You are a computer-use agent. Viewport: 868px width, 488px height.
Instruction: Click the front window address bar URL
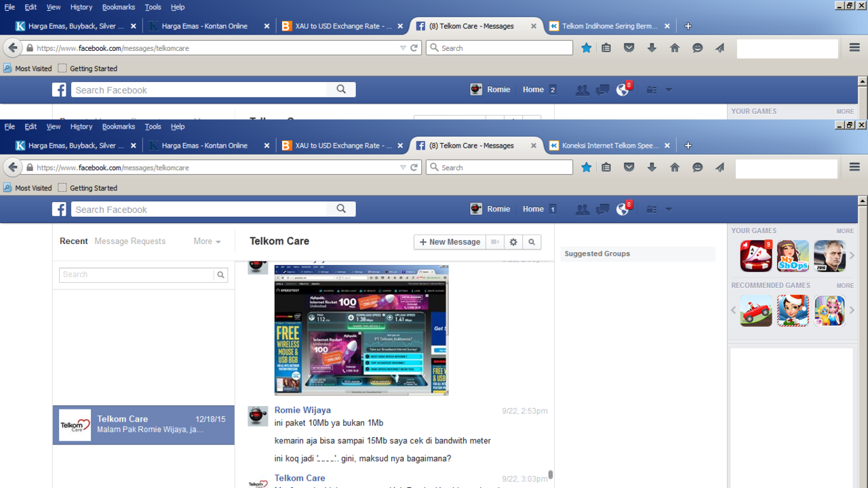(x=113, y=167)
